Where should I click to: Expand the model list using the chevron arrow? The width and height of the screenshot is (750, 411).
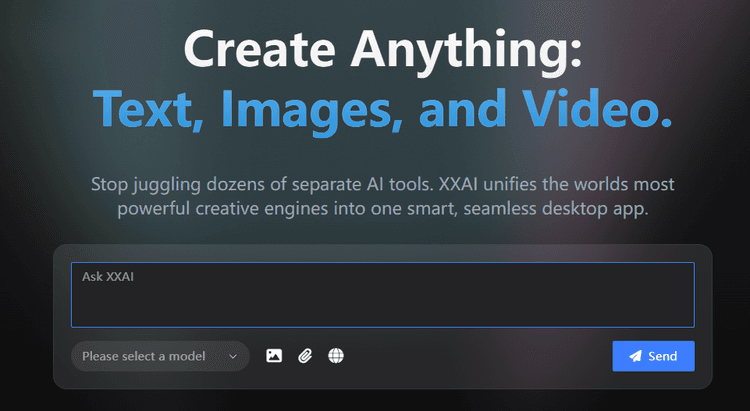(234, 356)
